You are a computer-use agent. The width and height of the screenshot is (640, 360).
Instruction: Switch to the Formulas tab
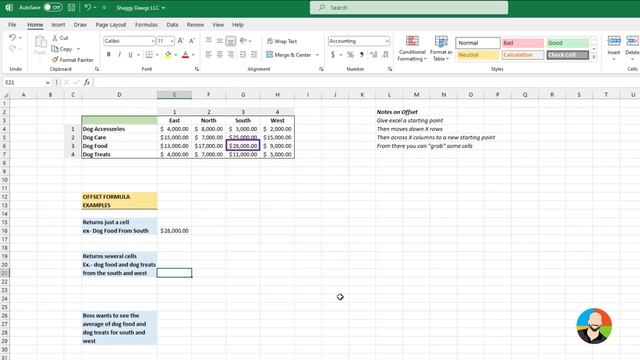coord(146,24)
